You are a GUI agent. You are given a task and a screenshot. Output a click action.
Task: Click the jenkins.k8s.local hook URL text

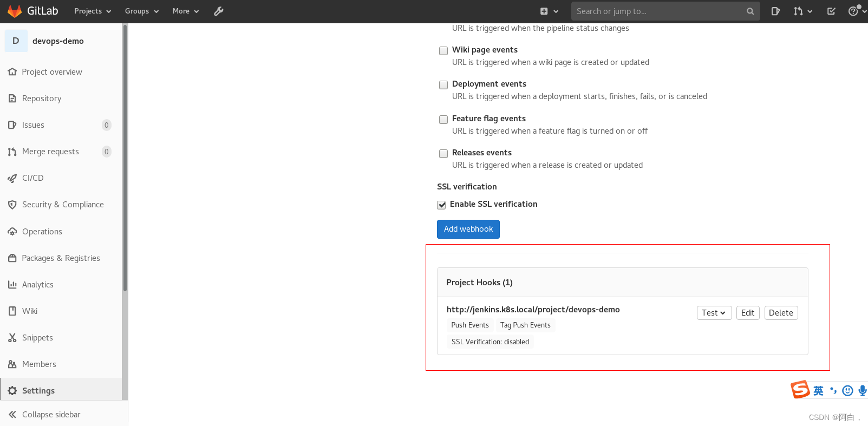click(533, 310)
